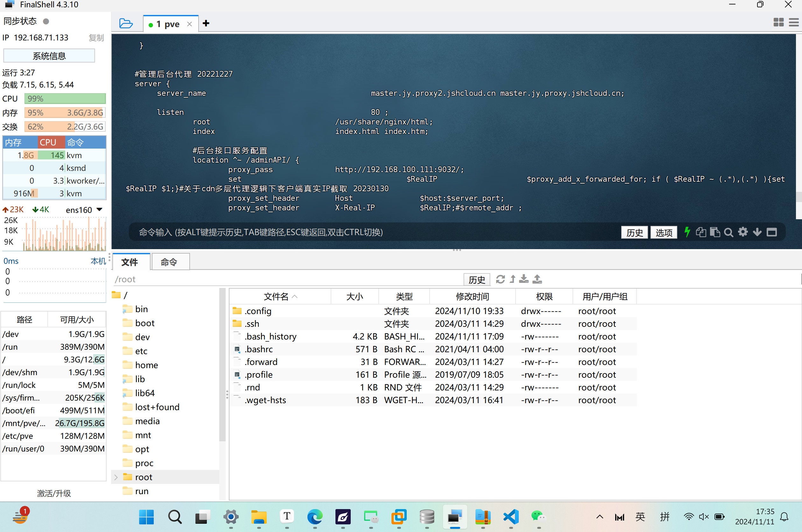Click the /root path field
The height and width of the screenshot is (532, 802).
pos(288,280)
